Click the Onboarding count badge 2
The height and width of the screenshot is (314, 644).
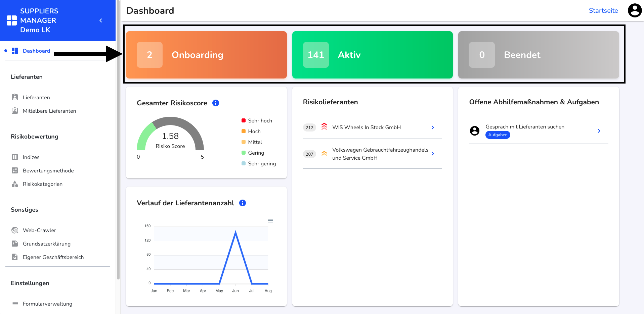(x=149, y=55)
